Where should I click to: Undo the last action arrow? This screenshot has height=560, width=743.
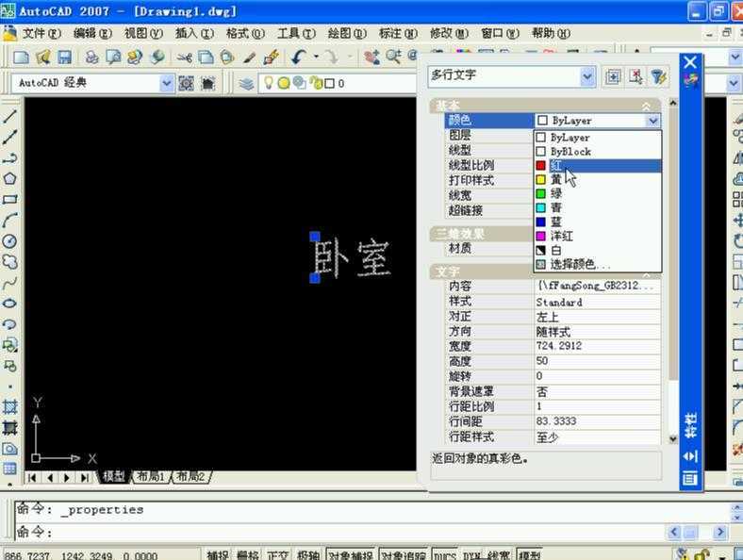[299, 58]
